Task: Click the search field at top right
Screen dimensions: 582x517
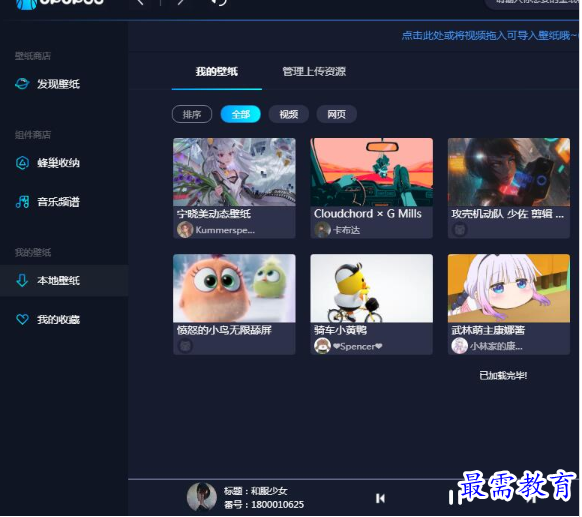Action: (x=533, y=3)
